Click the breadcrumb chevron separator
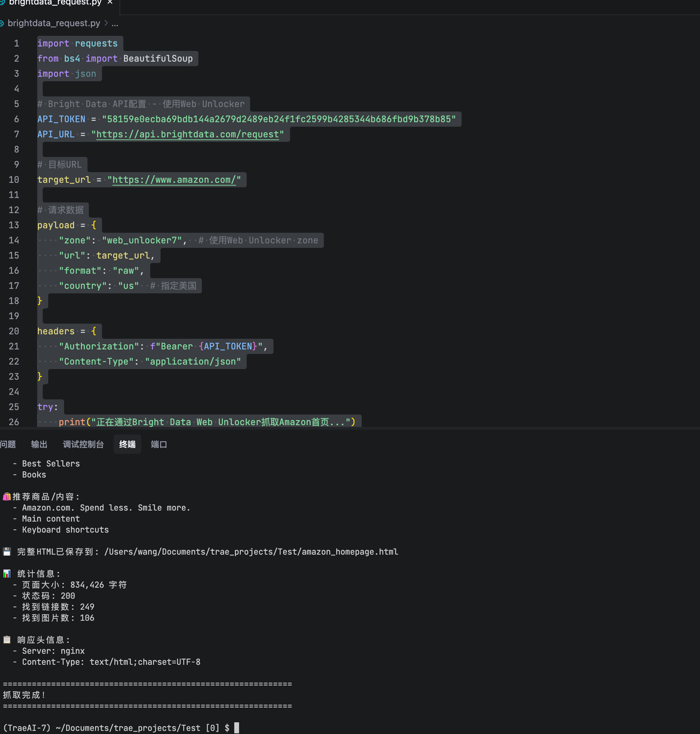700x734 pixels. tap(106, 23)
